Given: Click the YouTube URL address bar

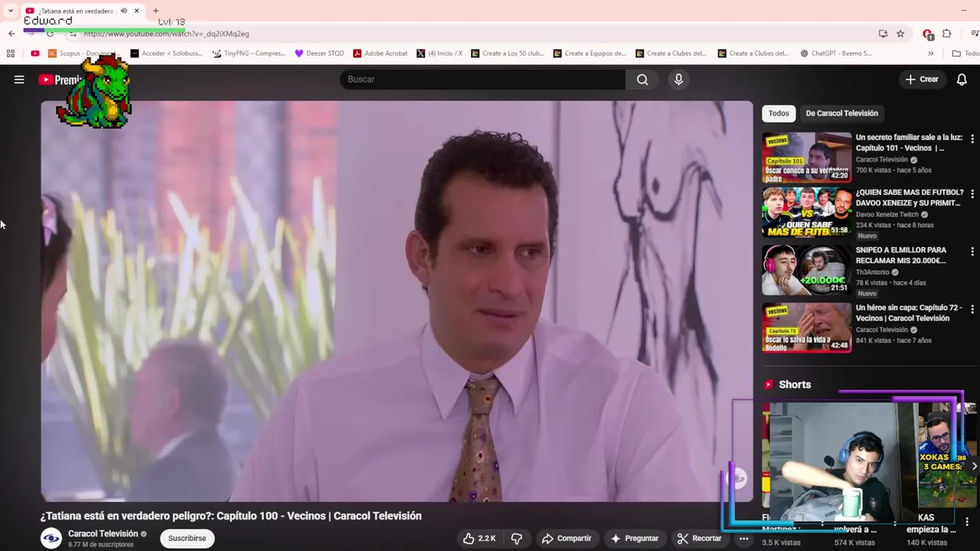Looking at the screenshot, I should [x=166, y=34].
